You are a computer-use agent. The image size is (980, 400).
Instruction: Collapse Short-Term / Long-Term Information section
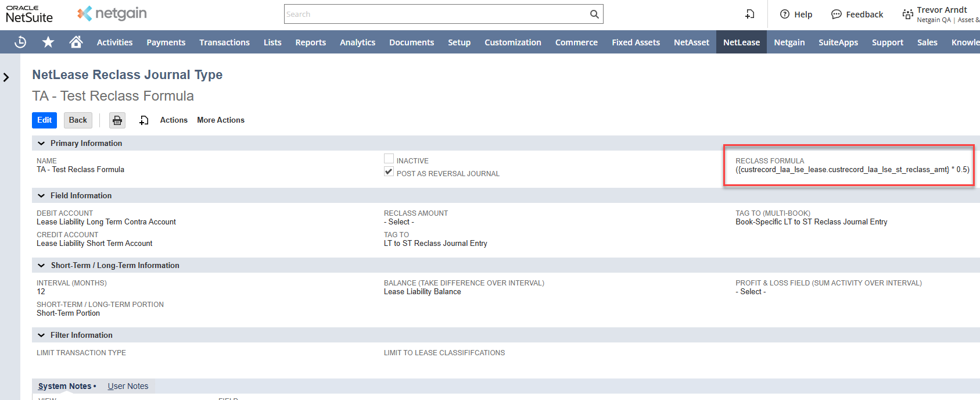point(41,266)
